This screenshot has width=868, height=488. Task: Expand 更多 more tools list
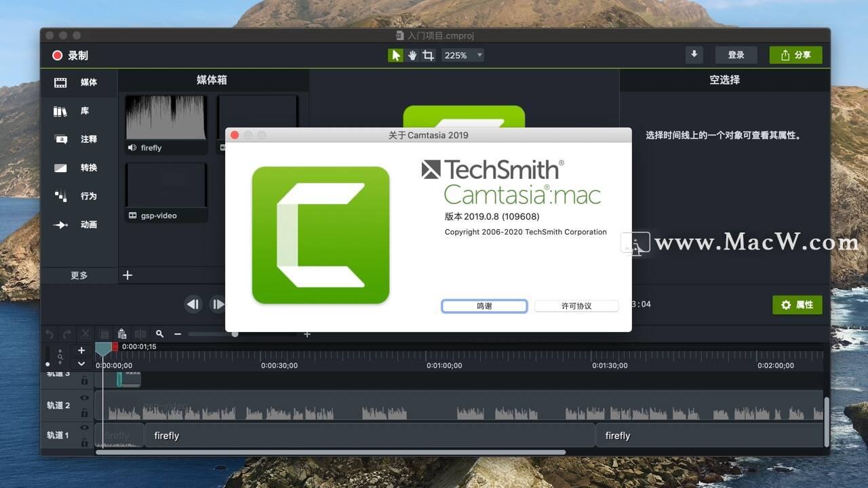[79, 276]
